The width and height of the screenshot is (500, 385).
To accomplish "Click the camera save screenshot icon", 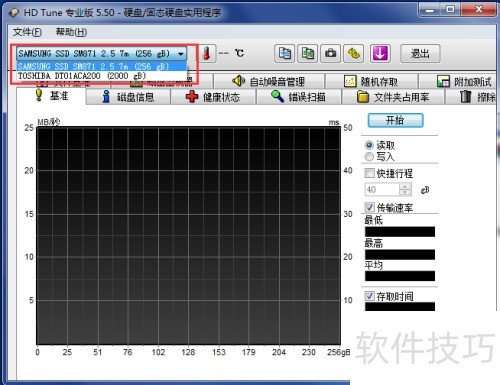I will [x=330, y=53].
